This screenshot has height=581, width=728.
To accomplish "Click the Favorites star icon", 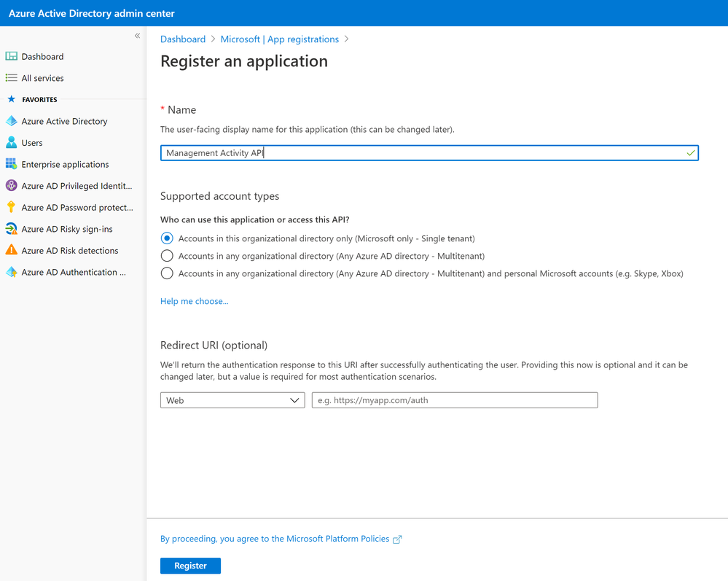I will (x=12, y=99).
